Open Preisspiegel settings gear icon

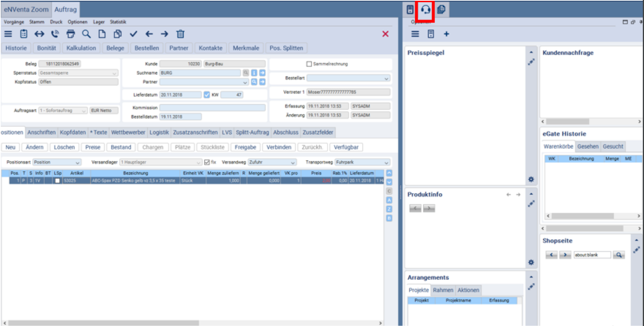tap(531, 179)
